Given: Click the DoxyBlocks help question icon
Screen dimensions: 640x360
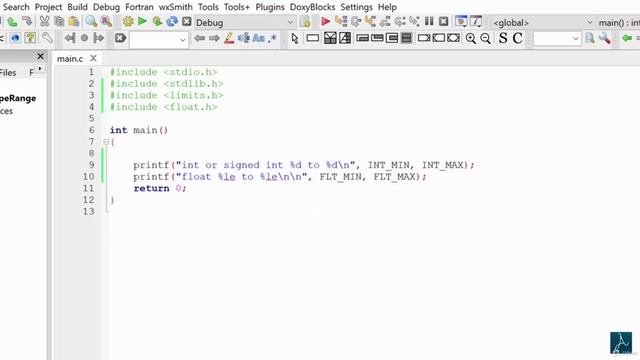Looking at the screenshot, I should point(30,38).
